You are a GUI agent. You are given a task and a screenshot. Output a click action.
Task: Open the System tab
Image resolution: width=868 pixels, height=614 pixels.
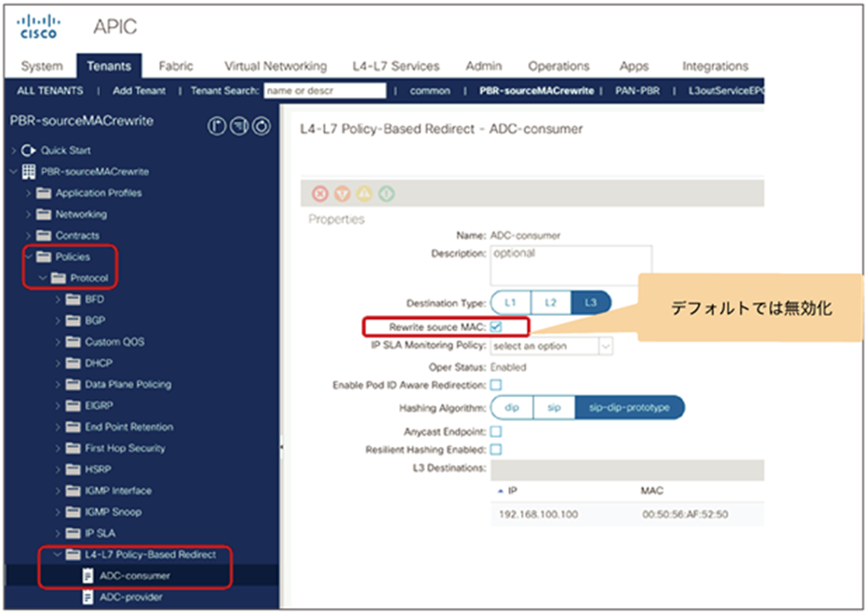(41, 65)
